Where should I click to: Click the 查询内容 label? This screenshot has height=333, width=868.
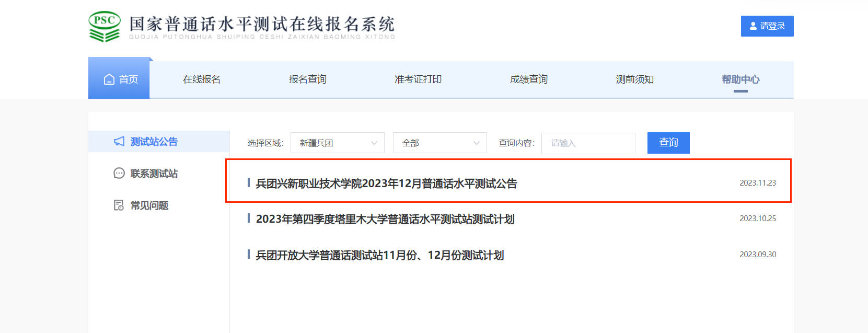click(517, 143)
